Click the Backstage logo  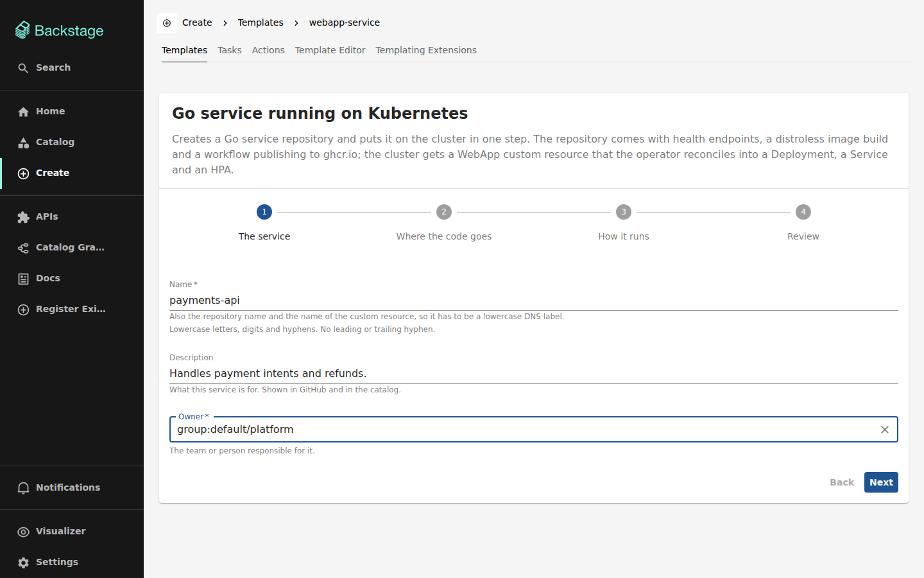pos(59,30)
